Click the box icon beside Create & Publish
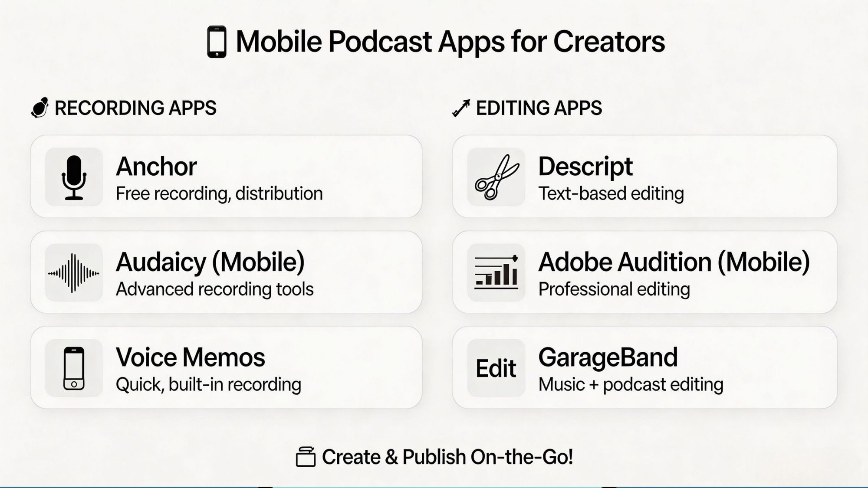This screenshot has height=488, width=868. 306,457
